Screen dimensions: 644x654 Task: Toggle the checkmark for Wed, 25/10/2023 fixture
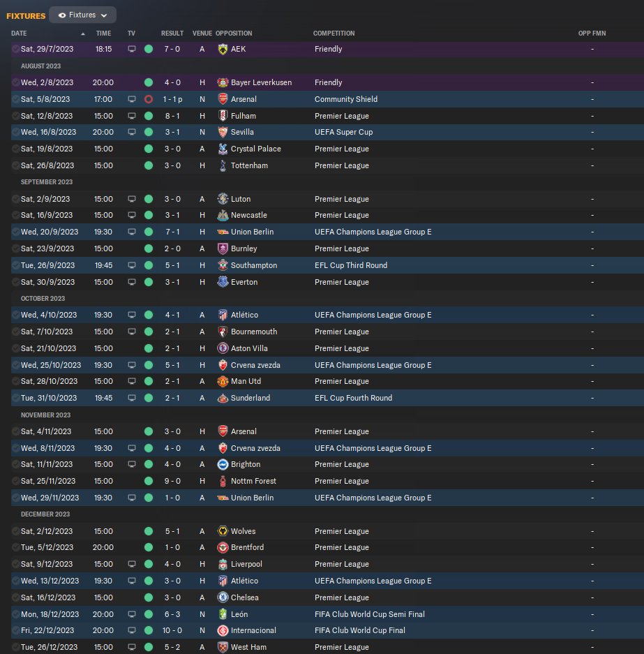point(15,365)
